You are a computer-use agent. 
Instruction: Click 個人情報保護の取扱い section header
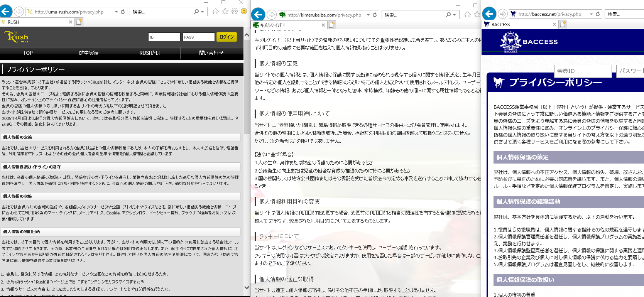pyautogui.click(x=569, y=280)
